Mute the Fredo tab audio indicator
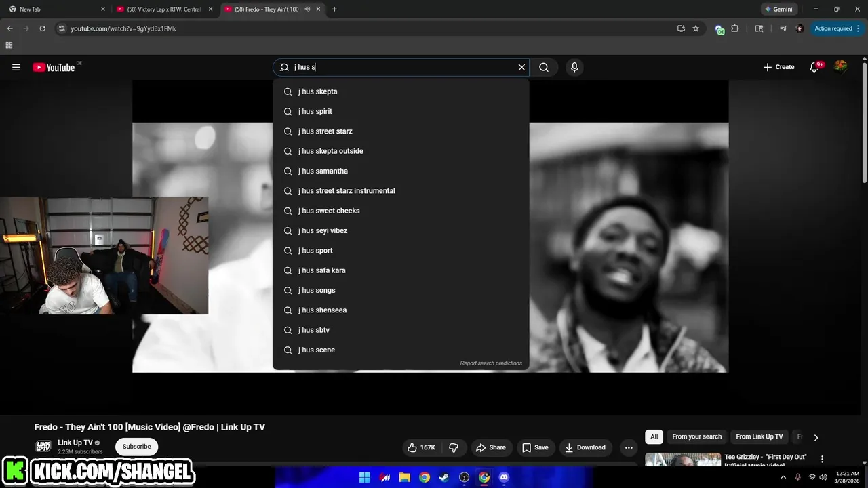This screenshot has width=868, height=488. point(307,9)
